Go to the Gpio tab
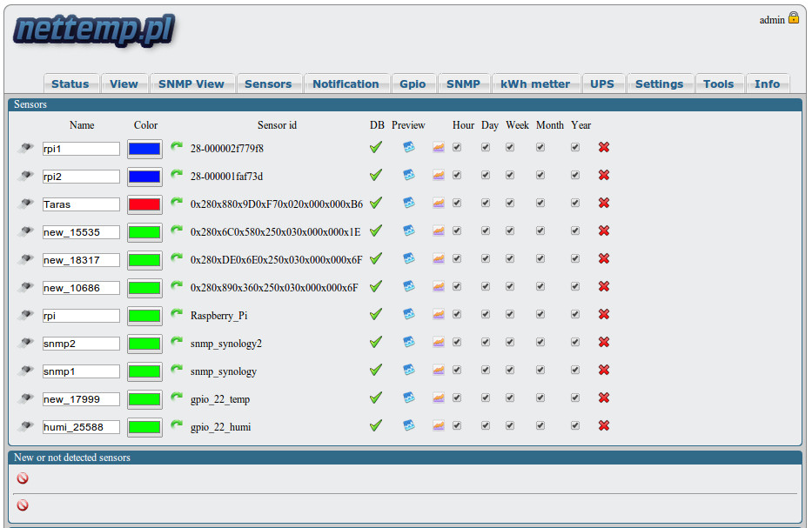 pyautogui.click(x=413, y=84)
